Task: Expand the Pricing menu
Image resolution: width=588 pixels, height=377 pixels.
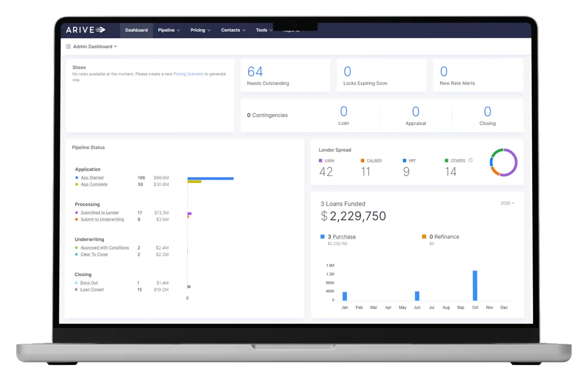Action: click(x=200, y=30)
